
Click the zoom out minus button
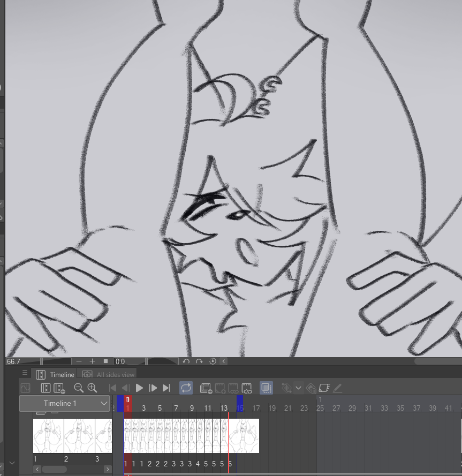[79, 361]
